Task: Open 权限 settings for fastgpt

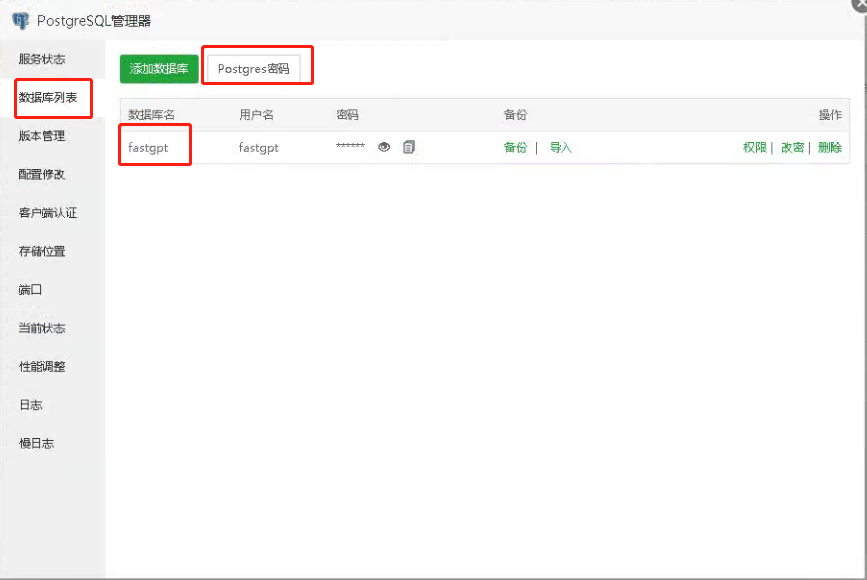Action: tap(755, 148)
